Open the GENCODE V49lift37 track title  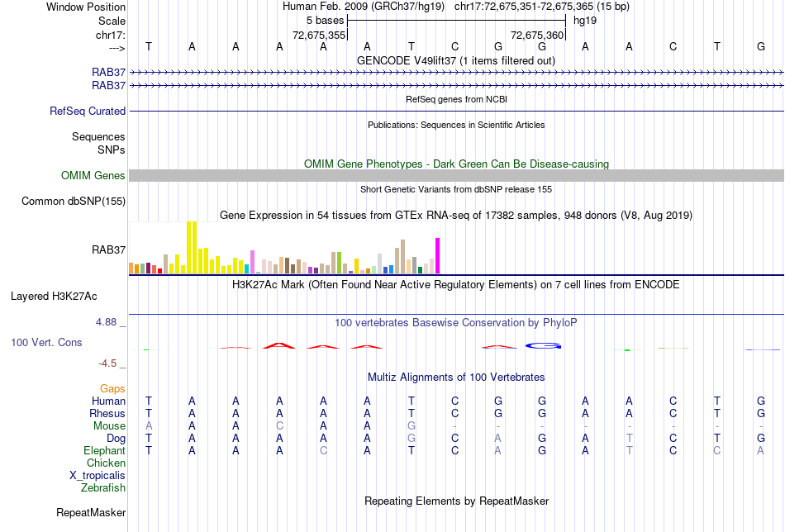pyautogui.click(x=456, y=60)
